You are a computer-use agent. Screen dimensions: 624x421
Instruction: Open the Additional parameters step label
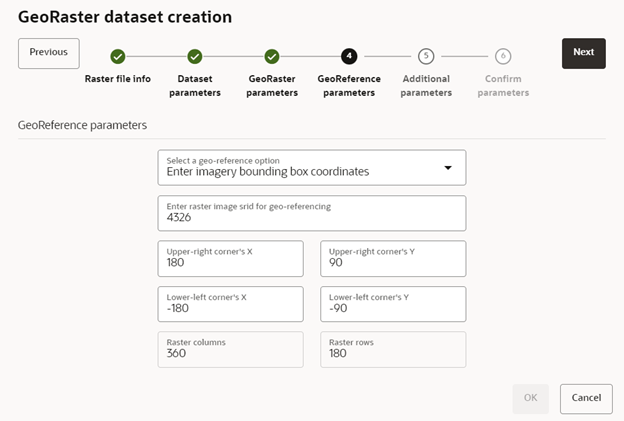[x=426, y=86]
